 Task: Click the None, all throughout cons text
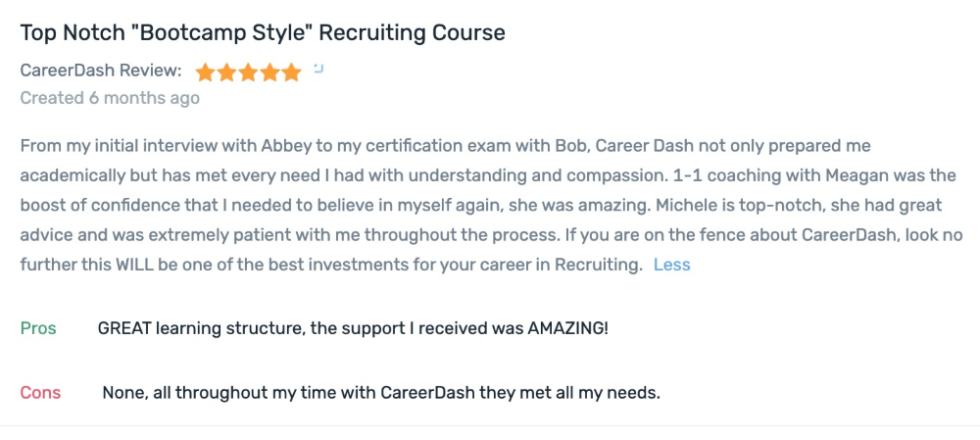(x=381, y=393)
